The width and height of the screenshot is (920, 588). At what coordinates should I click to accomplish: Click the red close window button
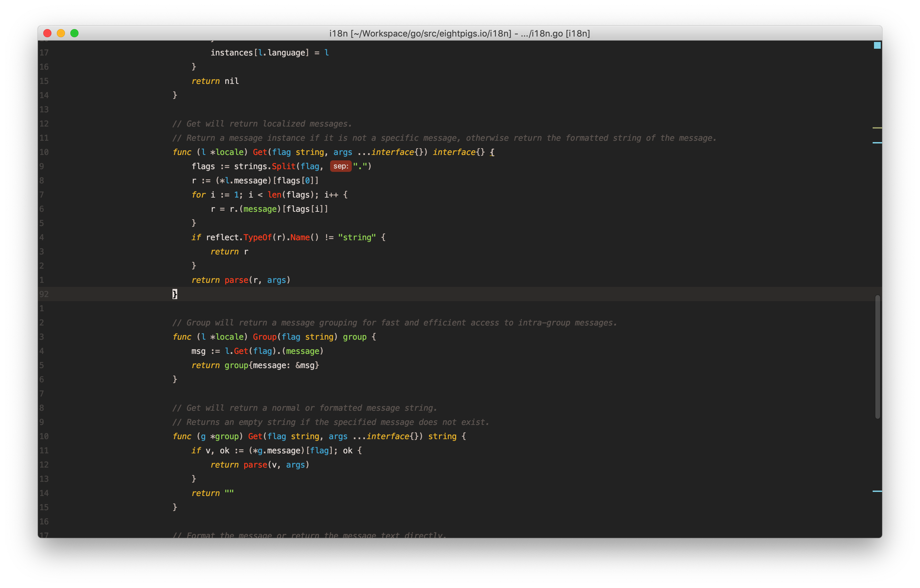tap(47, 33)
